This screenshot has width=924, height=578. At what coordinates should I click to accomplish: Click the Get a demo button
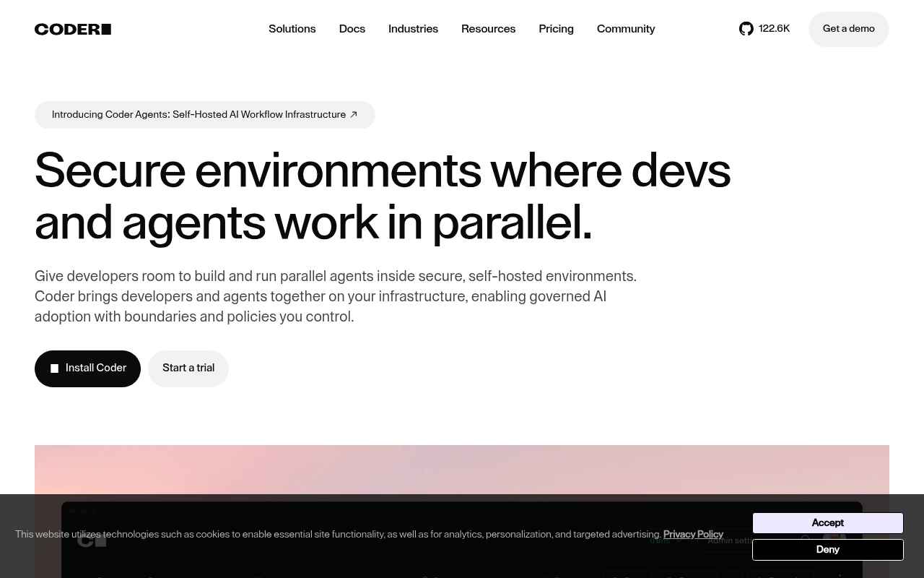pyautogui.click(x=849, y=29)
